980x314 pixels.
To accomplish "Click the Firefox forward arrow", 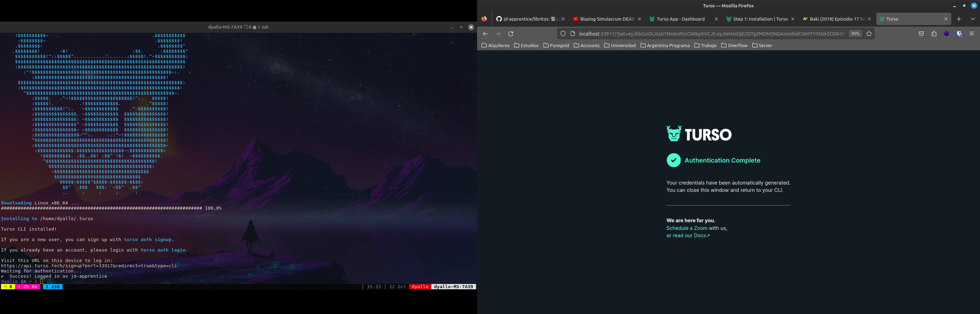I will [498, 34].
